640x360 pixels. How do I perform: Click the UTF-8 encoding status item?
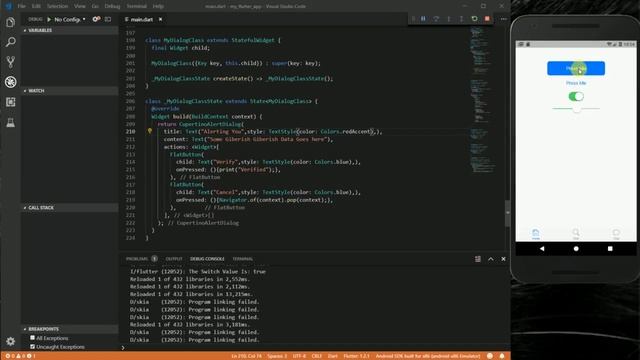point(299,356)
